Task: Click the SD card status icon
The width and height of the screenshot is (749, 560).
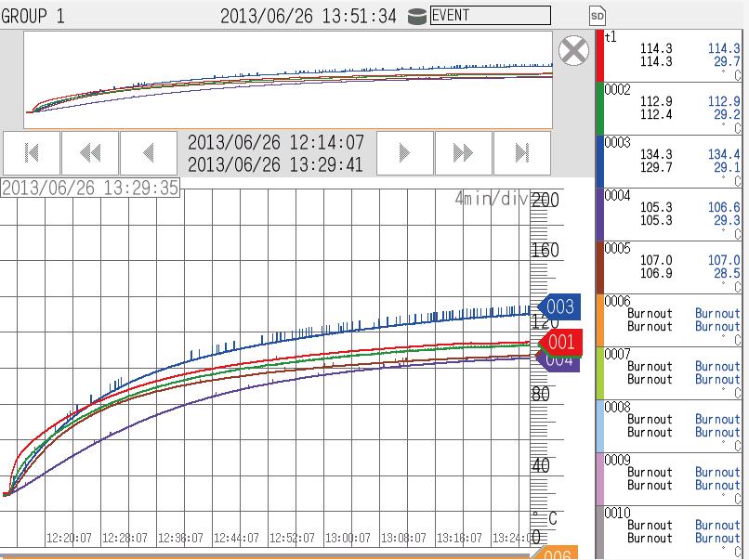Action: 598,16
